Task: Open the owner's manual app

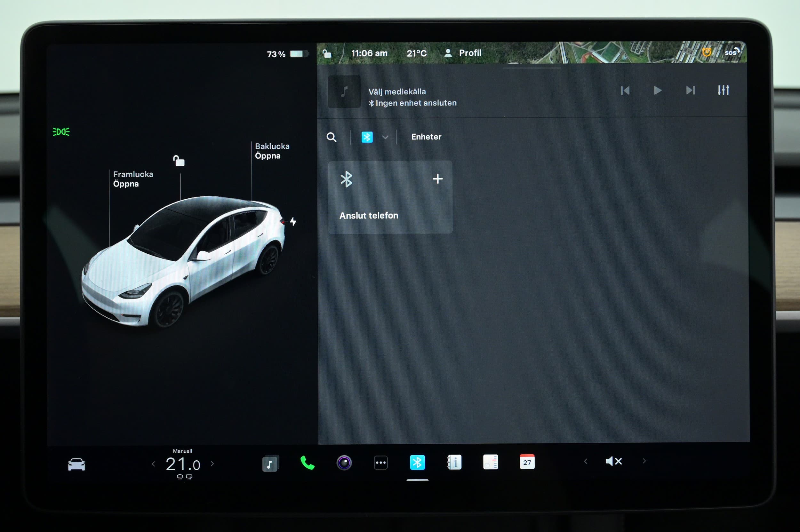Action: tap(454, 462)
